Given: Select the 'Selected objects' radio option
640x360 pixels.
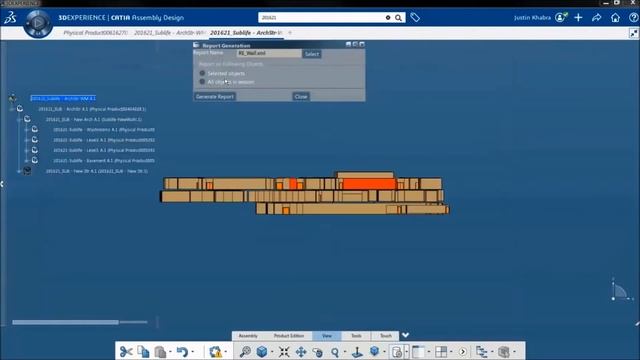Looking at the screenshot, I should click(x=202, y=73).
